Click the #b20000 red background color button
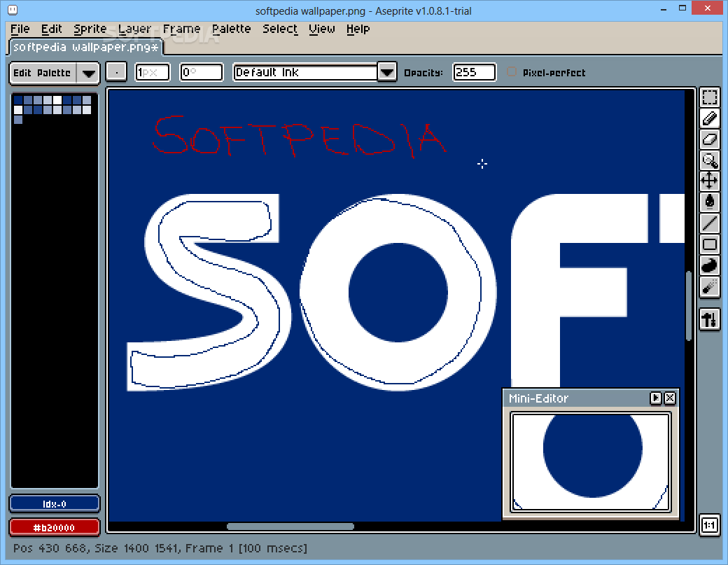Image resolution: width=728 pixels, height=565 pixels. [x=55, y=527]
